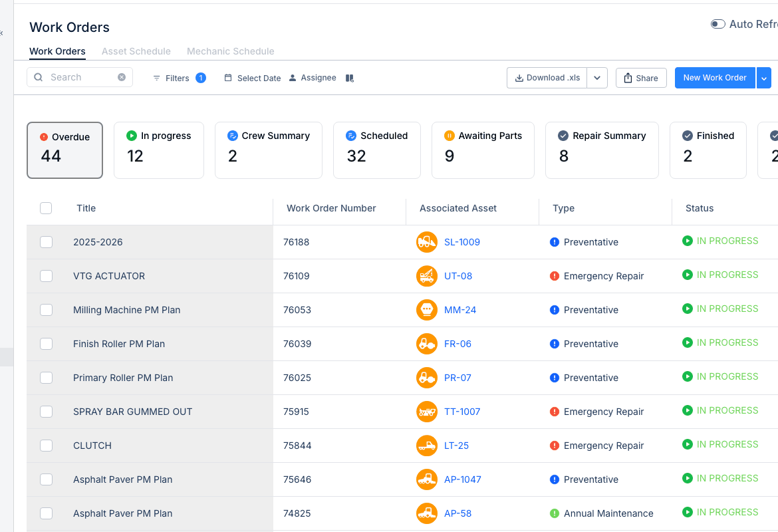Viewport: 778px width, 532px height.
Task: Click the column settings icon beside Assignee
Action: click(x=349, y=78)
